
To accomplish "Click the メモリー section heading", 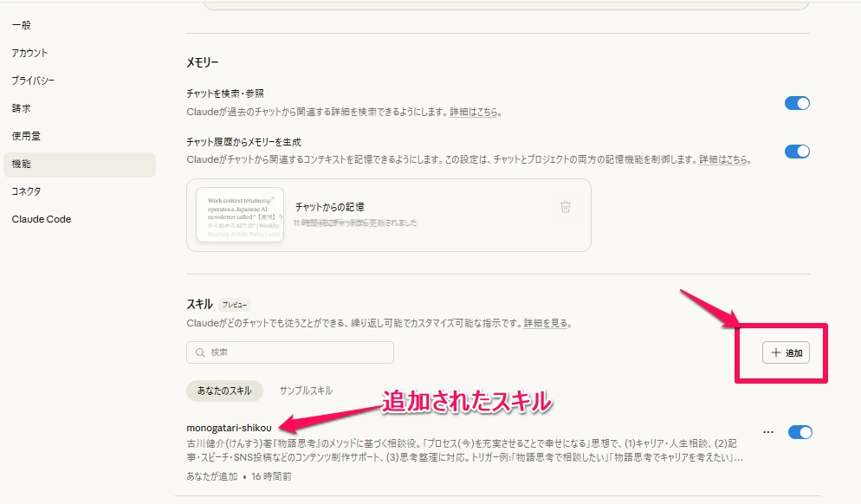I will point(202,62).
